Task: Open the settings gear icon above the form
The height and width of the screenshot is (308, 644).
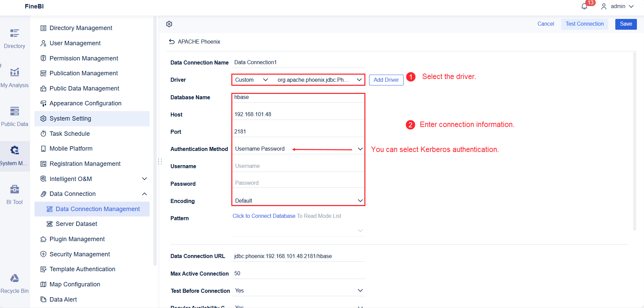Action: [x=169, y=24]
